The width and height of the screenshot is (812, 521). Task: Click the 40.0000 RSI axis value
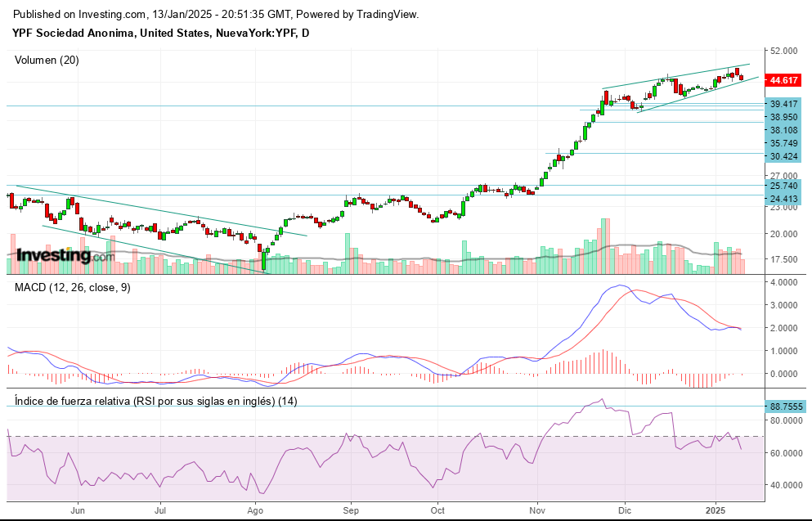(786, 485)
